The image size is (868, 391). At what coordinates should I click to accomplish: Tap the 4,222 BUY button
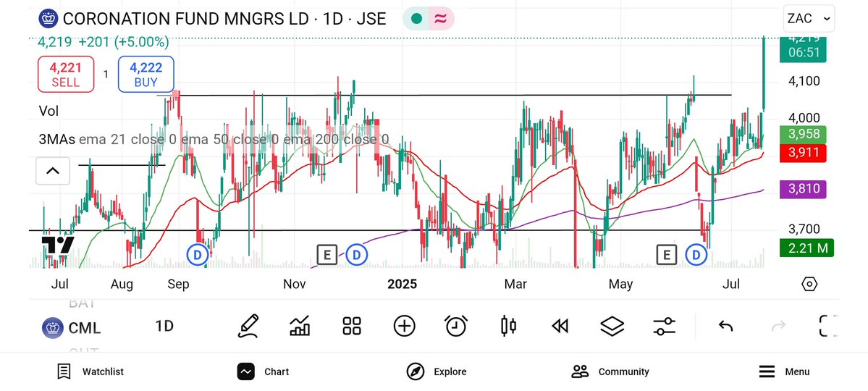tap(146, 74)
